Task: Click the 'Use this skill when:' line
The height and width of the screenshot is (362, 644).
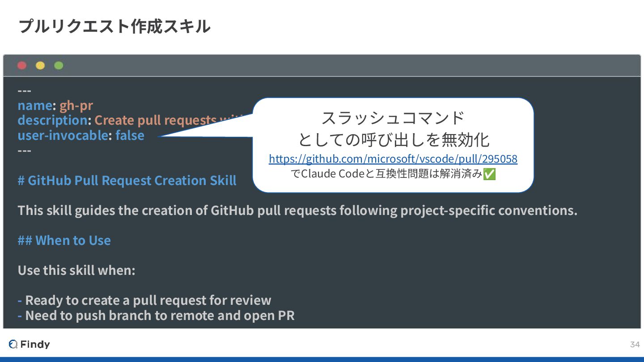Action: (76, 270)
